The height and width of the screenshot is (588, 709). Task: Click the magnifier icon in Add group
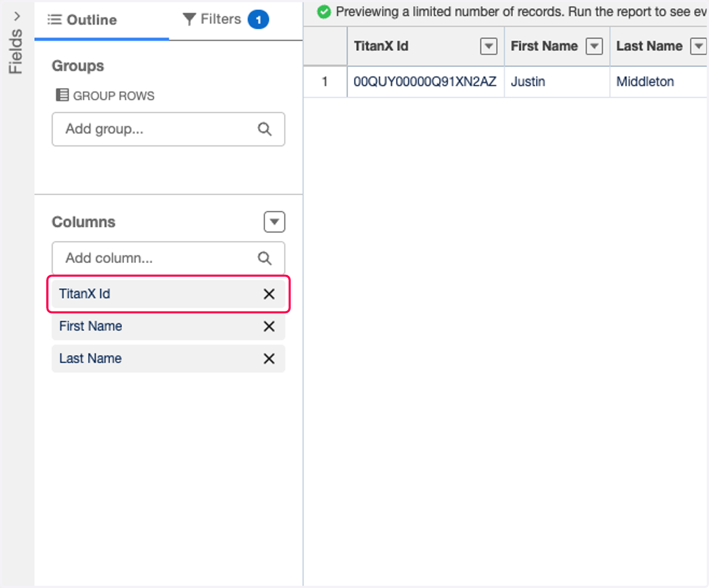tap(265, 129)
